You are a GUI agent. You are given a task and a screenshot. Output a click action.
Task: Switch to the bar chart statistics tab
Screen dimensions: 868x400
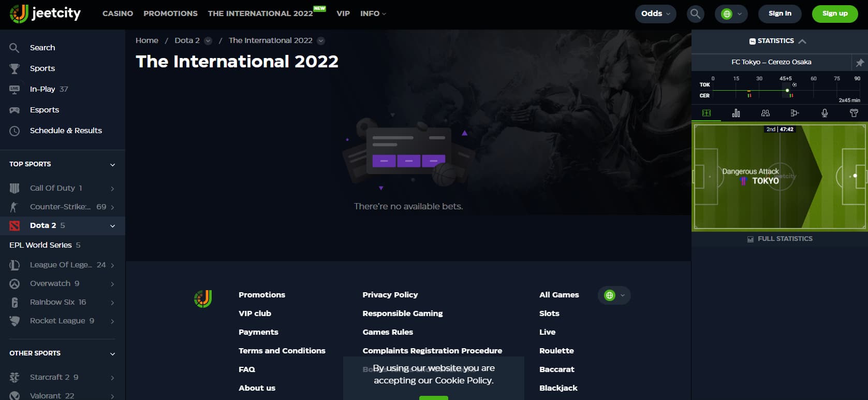pos(736,113)
